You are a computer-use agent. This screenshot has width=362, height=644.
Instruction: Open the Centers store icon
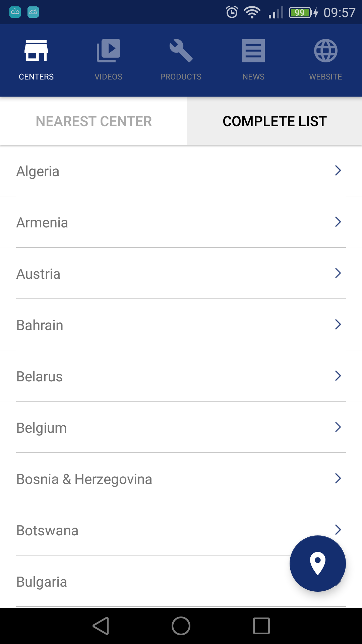tap(36, 51)
